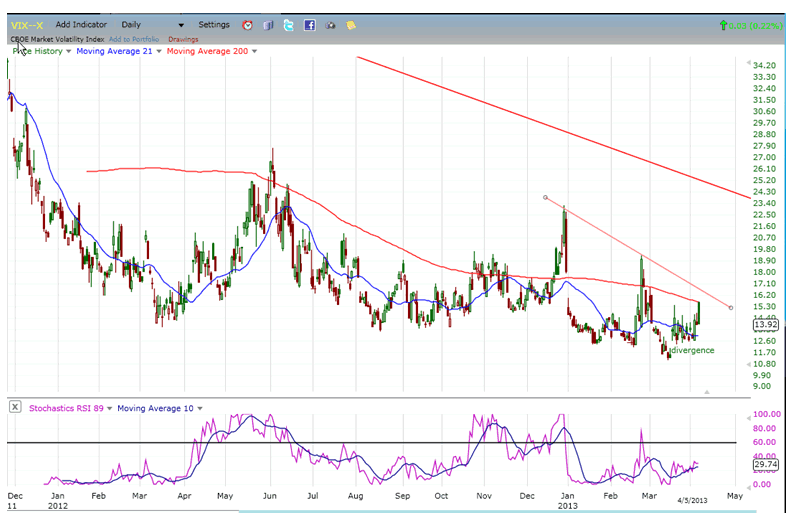The height and width of the screenshot is (528, 792).
Task: Click the VIX--X ticker symbol field
Action: tap(27, 24)
